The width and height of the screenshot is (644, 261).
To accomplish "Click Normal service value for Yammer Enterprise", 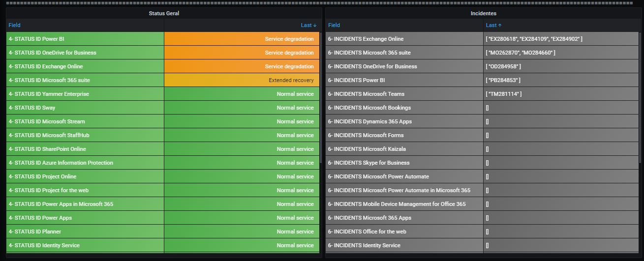I will 242,94.
